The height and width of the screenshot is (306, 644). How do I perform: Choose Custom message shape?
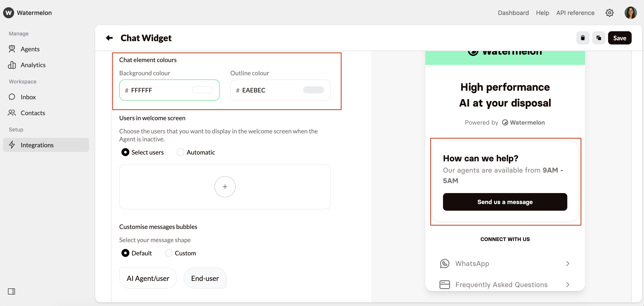[169, 253]
